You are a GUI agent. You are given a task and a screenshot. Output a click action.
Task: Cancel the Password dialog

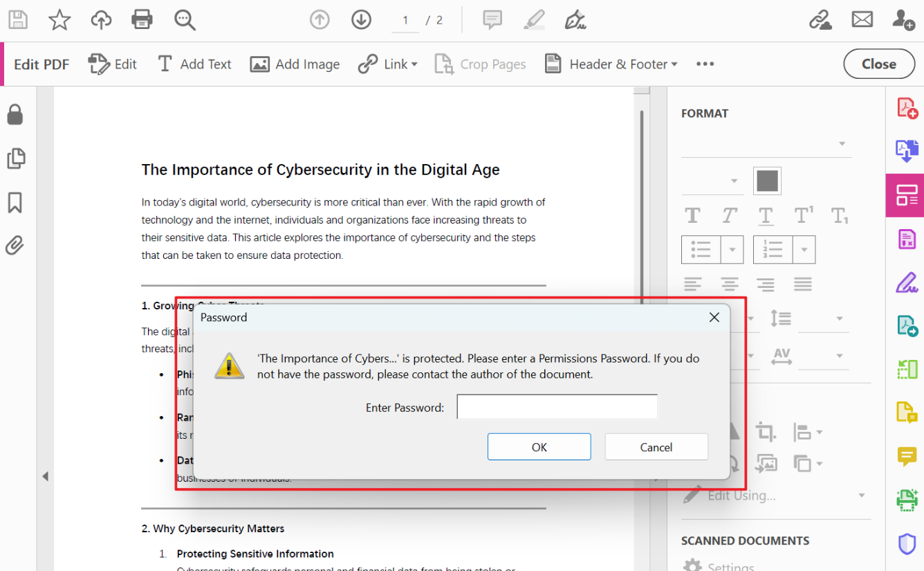(656, 447)
